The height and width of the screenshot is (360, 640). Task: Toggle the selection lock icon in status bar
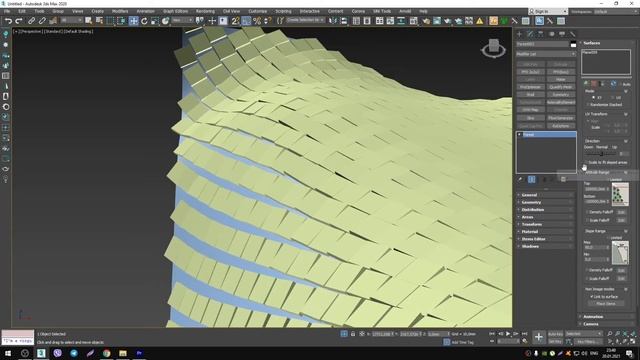click(353, 334)
